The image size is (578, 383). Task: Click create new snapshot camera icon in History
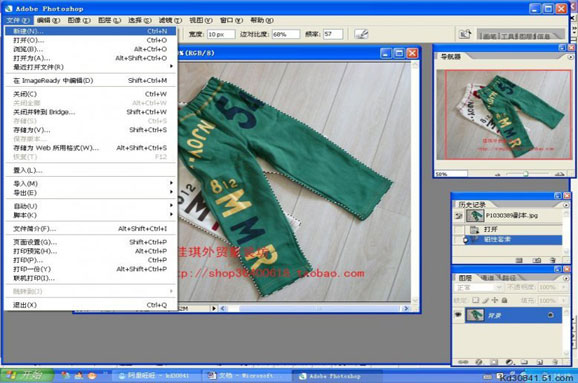[537, 260]
